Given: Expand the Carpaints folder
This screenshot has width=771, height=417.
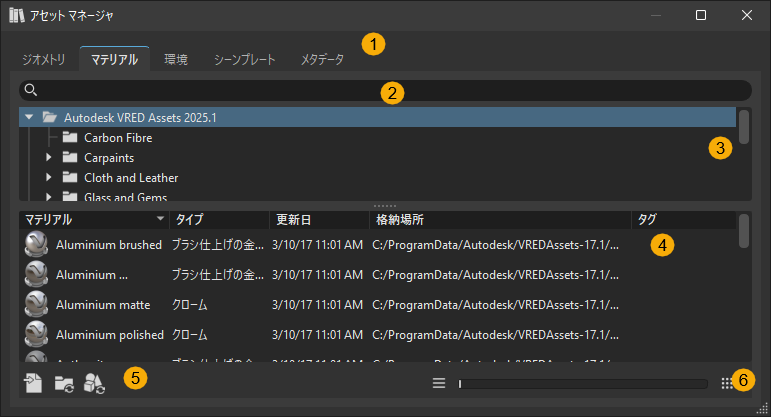Looking at the screenshot, I should 48,157.
